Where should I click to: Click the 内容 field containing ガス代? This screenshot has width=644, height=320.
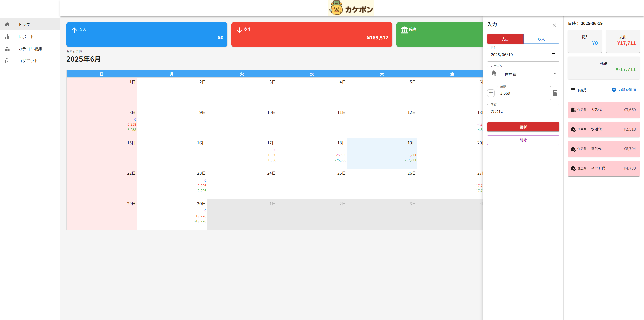(x=523, y=111)
